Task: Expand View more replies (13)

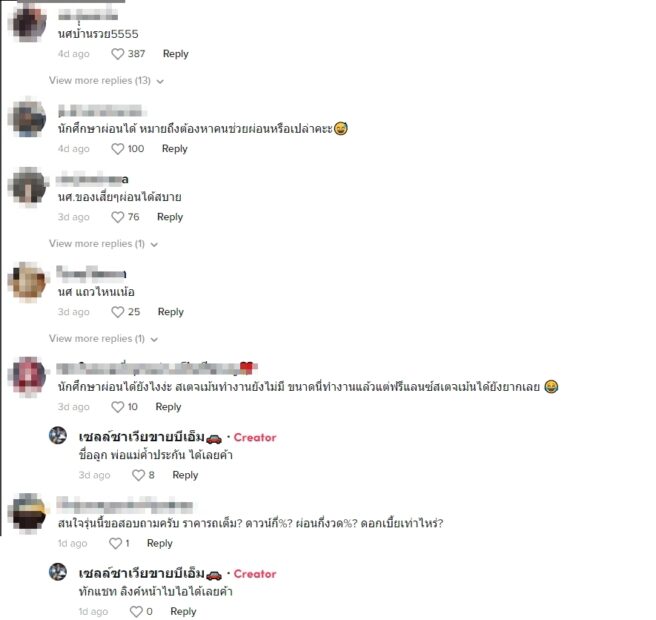Action: (106, 80)
